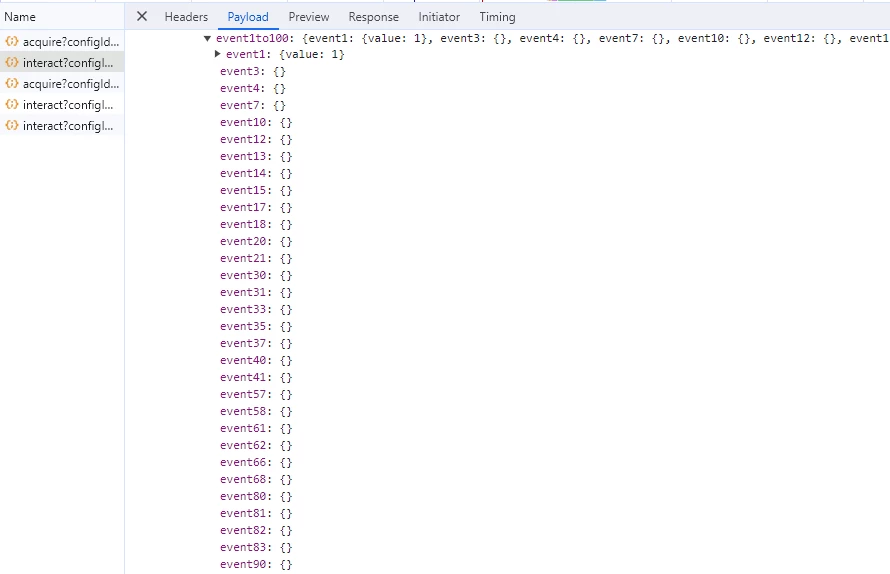This screenshot has height=574, width=890.
Task: Click the event21 property row
Action: (x=256, y=259)
